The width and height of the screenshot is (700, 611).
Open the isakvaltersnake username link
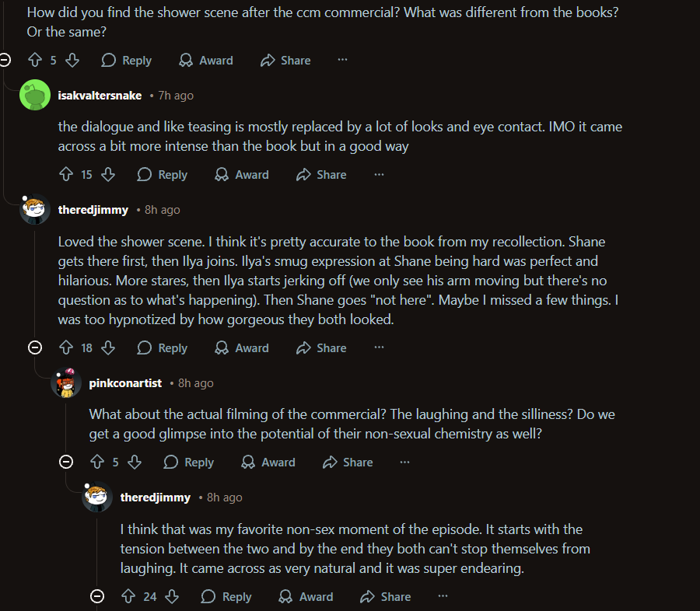[x=100, y=96]
